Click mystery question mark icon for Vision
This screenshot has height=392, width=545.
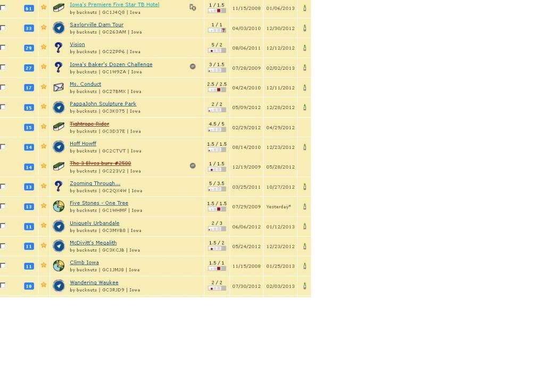point(59,47)
